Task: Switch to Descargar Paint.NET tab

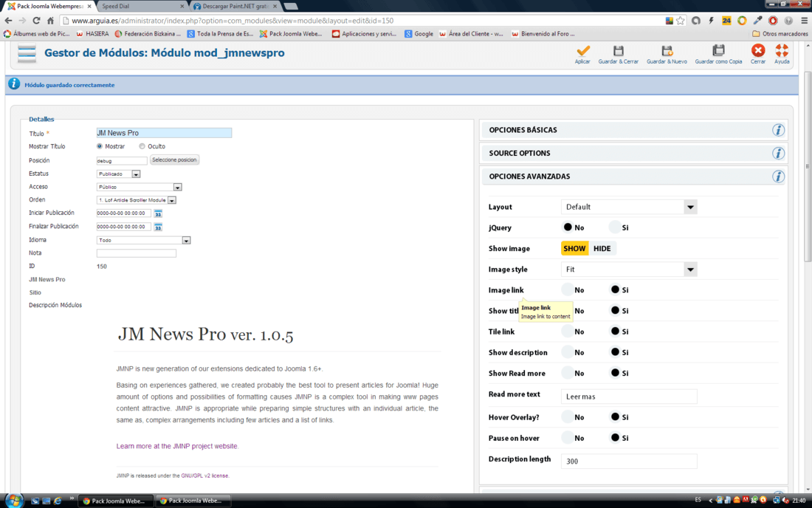Action: [235, 6]
